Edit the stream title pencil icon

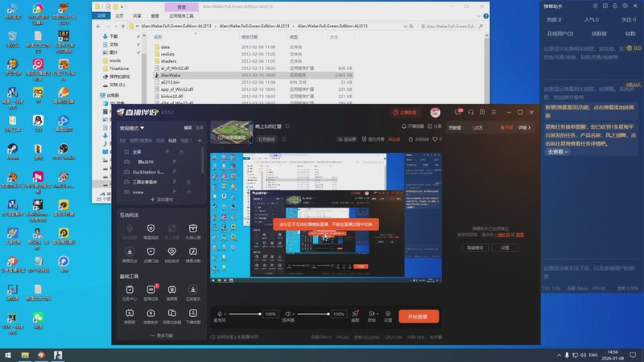287,126
